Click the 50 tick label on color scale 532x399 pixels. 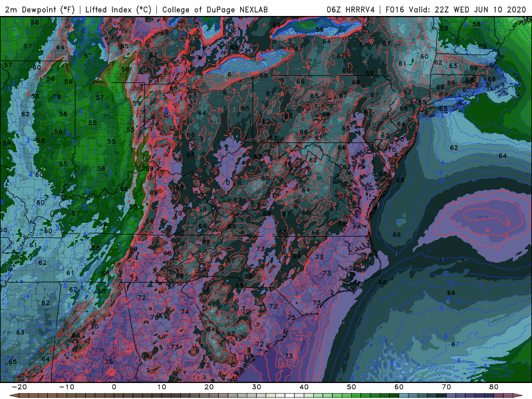click(352, 387)
